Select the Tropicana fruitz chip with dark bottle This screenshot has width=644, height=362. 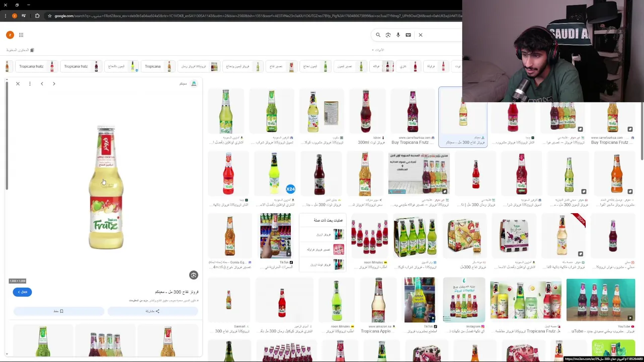tap(80, 66)
